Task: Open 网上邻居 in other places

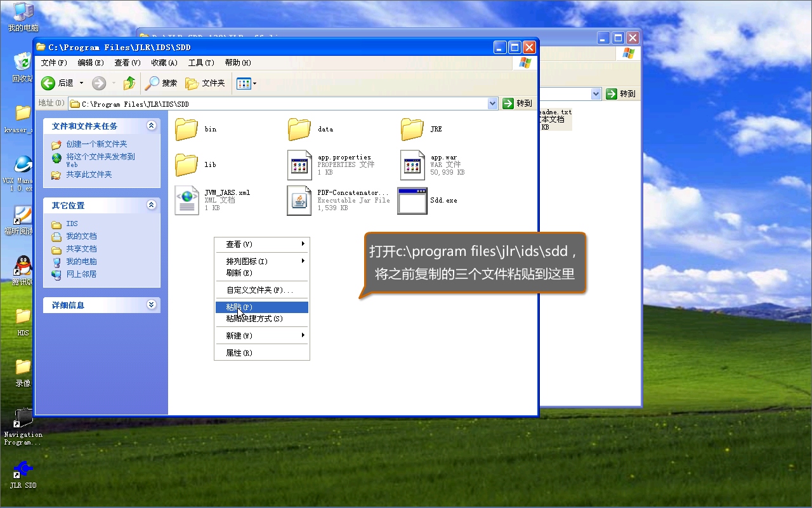Action: click(81, 274)
